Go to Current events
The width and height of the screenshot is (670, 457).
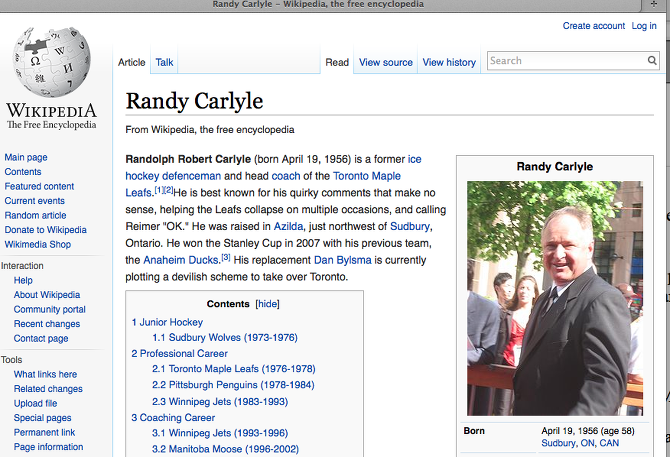click(x=35, y=201)
